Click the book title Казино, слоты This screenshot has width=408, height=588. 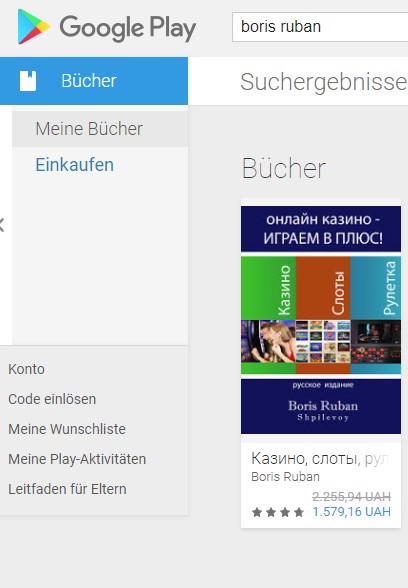[321, 458]
